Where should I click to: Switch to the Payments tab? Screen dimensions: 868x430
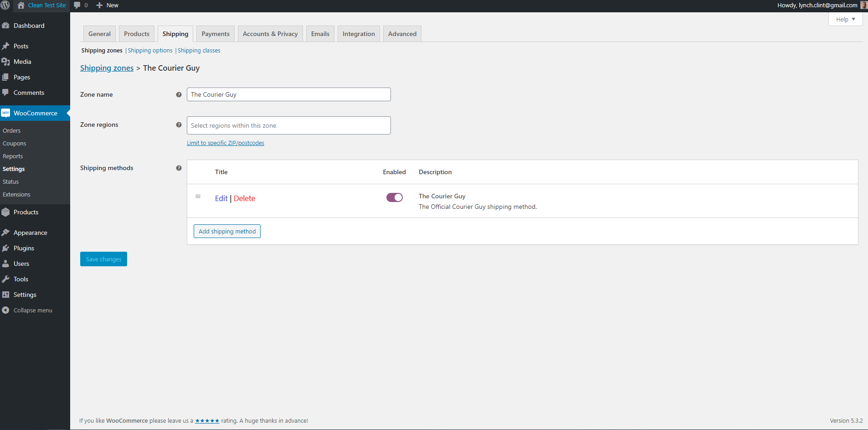216,34
